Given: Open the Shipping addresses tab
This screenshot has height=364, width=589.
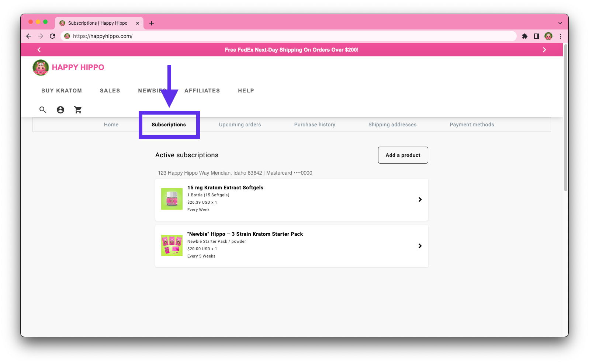Looking at the screenshot, I should click(x=392, y=125).
